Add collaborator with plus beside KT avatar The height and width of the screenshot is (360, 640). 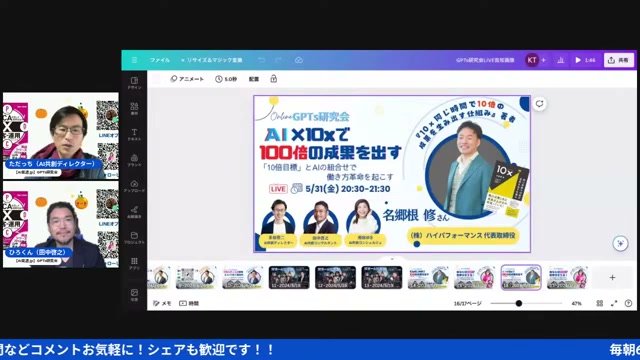[543, 60]
